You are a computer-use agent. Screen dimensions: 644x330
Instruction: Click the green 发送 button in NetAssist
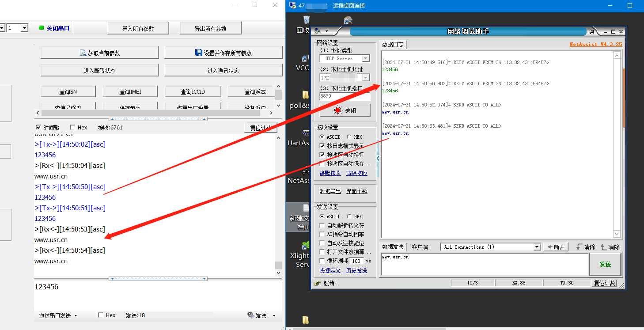click(605, 264)
